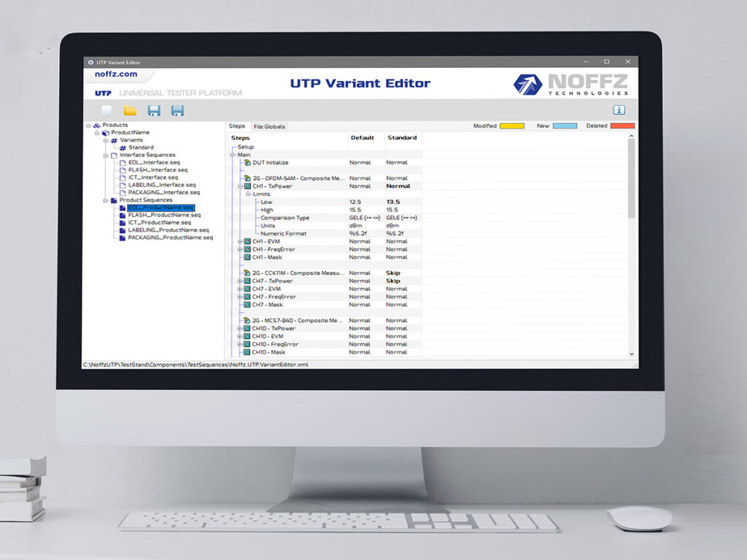
Task: Click the steps list vertical scrollbar thumb
Action: coord(632,179)
